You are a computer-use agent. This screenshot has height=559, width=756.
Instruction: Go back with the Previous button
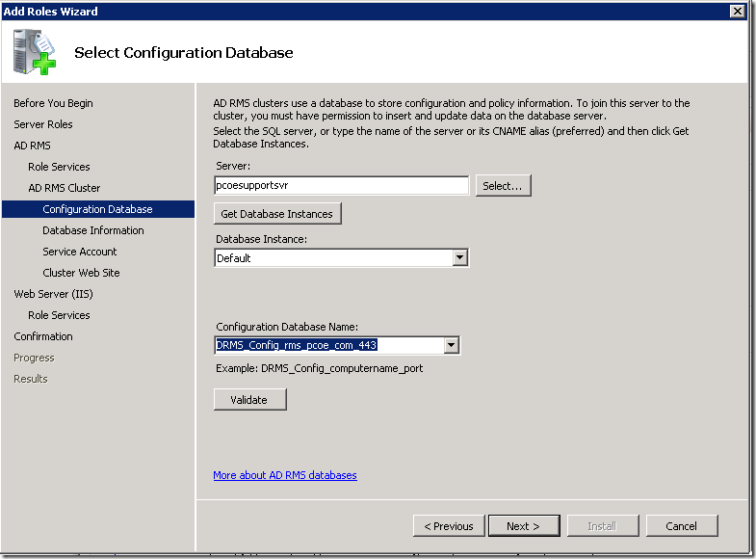coord(449,526)
